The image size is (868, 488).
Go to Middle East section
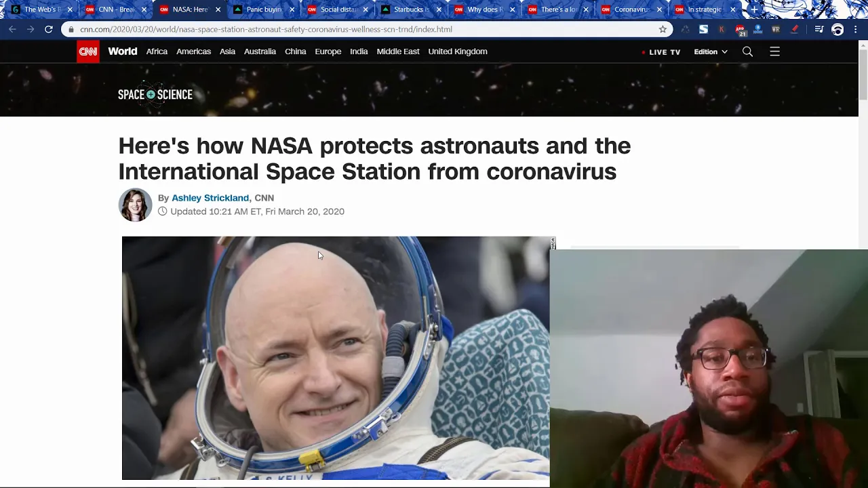398,52
